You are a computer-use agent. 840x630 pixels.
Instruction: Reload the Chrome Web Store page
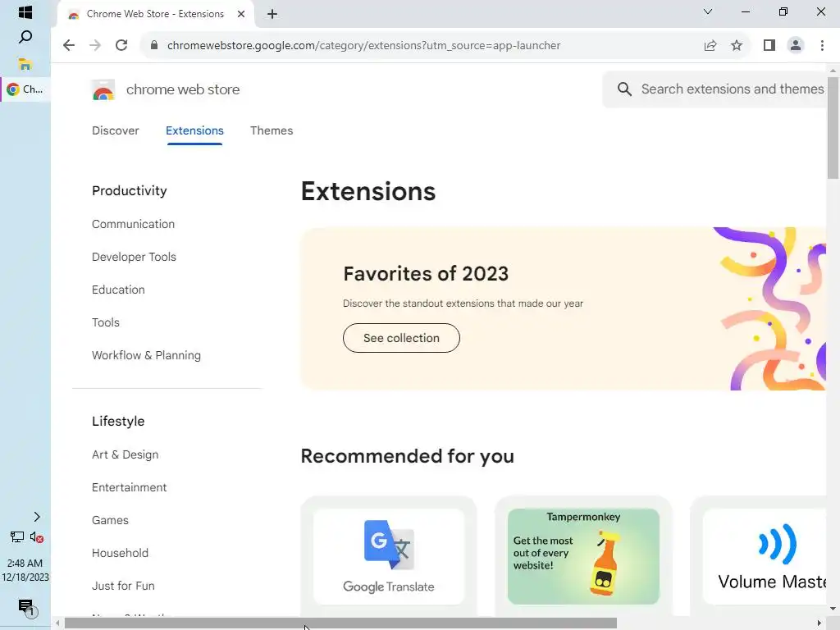pyautogui.click(x=121, y=46)
